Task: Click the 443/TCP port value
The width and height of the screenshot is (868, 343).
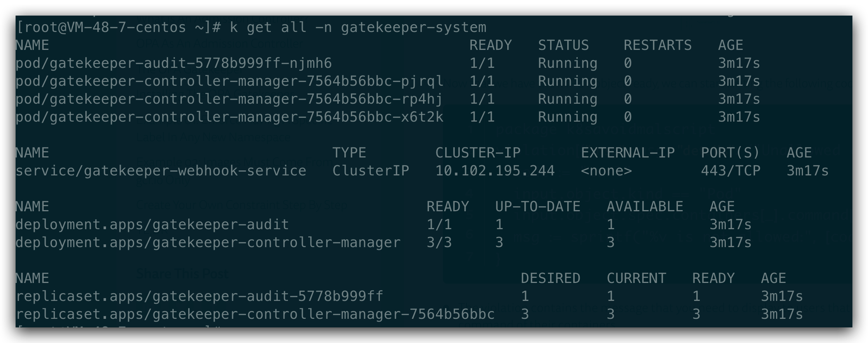Action: [730, 171]
